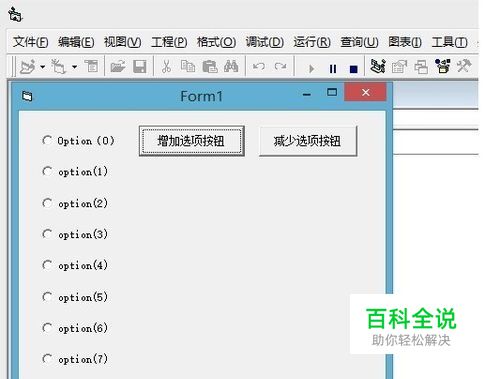The height and width of the screenshot is (379, 500).
Task: Click the Form1 window icon
Action: pos(27,96)
